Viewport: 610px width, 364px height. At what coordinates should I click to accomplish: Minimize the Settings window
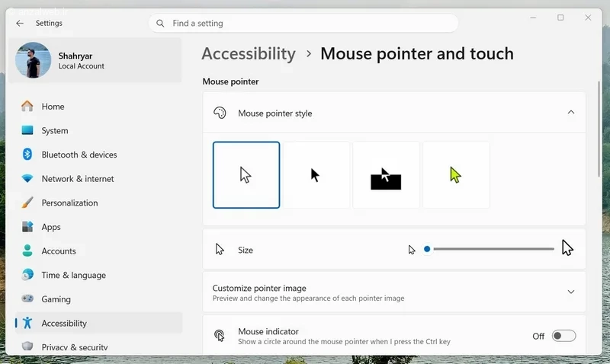point(533,18)
